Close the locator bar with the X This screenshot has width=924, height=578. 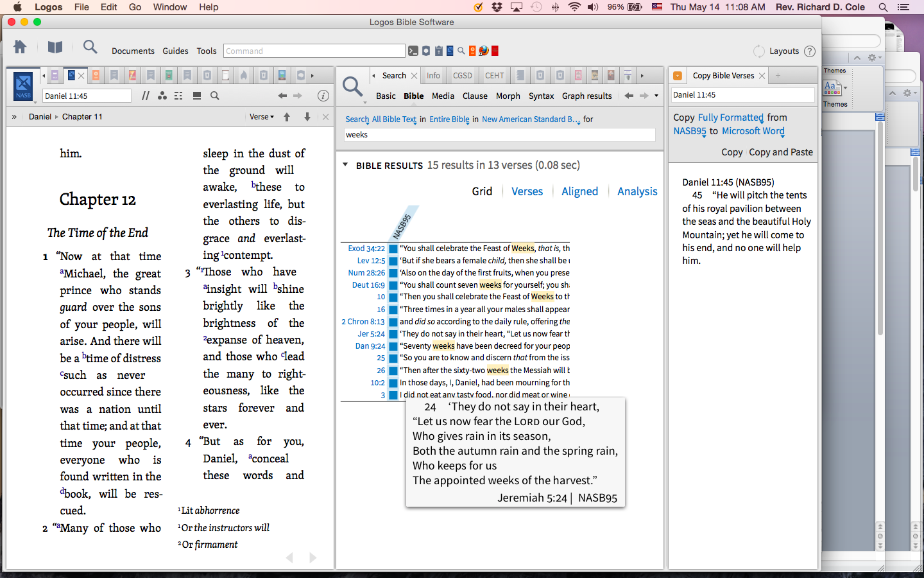(x=326, y=117)
